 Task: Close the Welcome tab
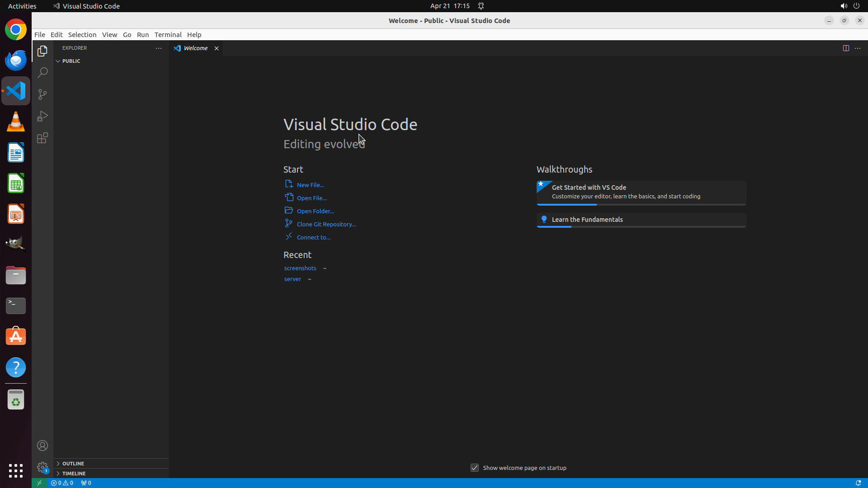(217, 48)
